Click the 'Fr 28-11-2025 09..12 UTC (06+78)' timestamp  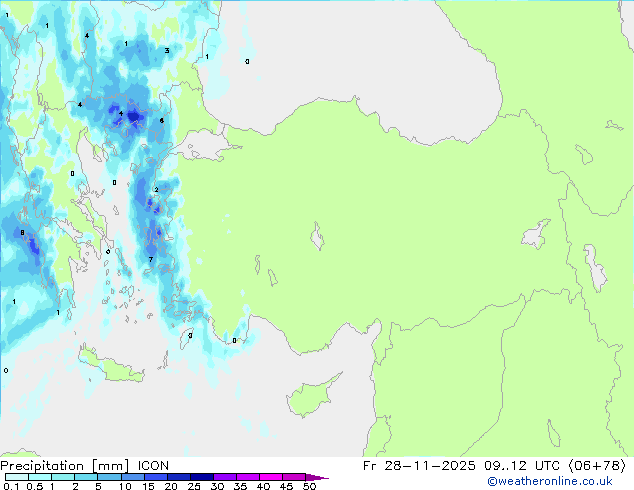point(494,466)
